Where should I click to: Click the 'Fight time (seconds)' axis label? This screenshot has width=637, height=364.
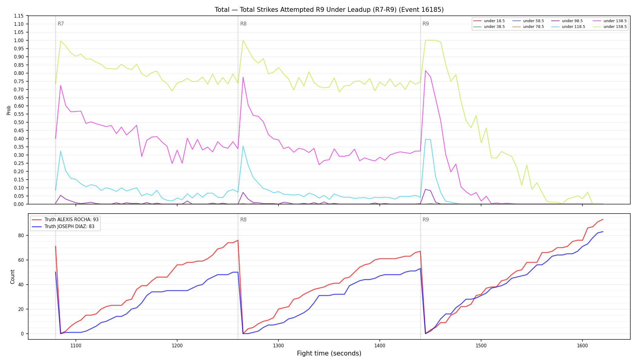click(329, 353)
